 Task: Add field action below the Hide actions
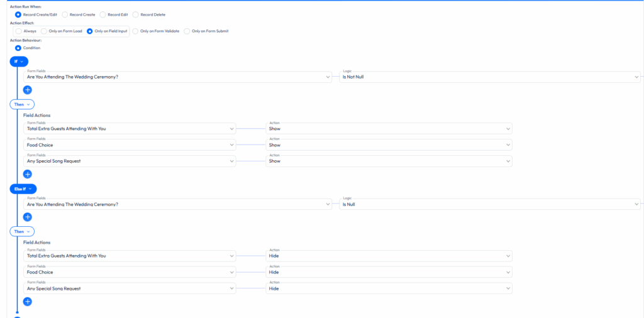(28, 301)
